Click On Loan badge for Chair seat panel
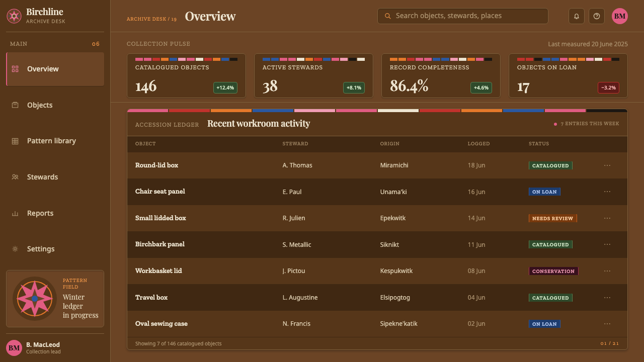644x362 pixels. pos(544,192)
